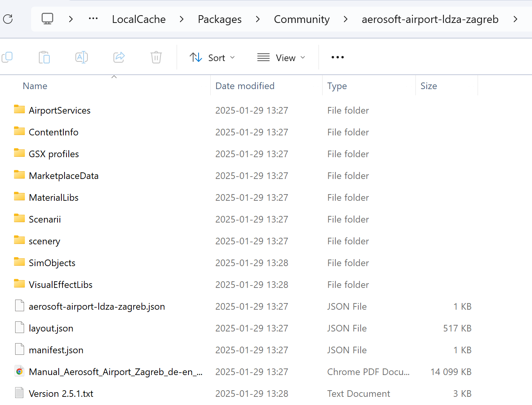Click the Refresh icon
Screen dimensions: 532x405
tap(8, 19)
